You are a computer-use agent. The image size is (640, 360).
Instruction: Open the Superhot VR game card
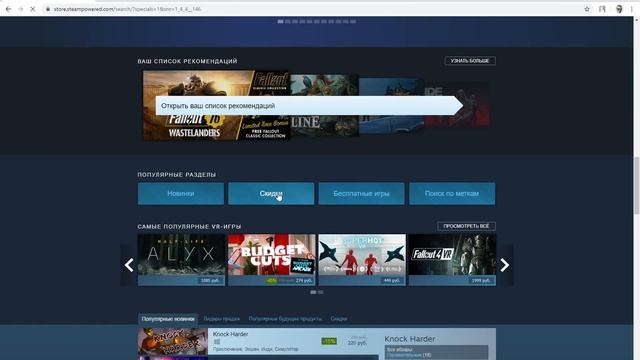pyautogui.click(x=362, y=260)
